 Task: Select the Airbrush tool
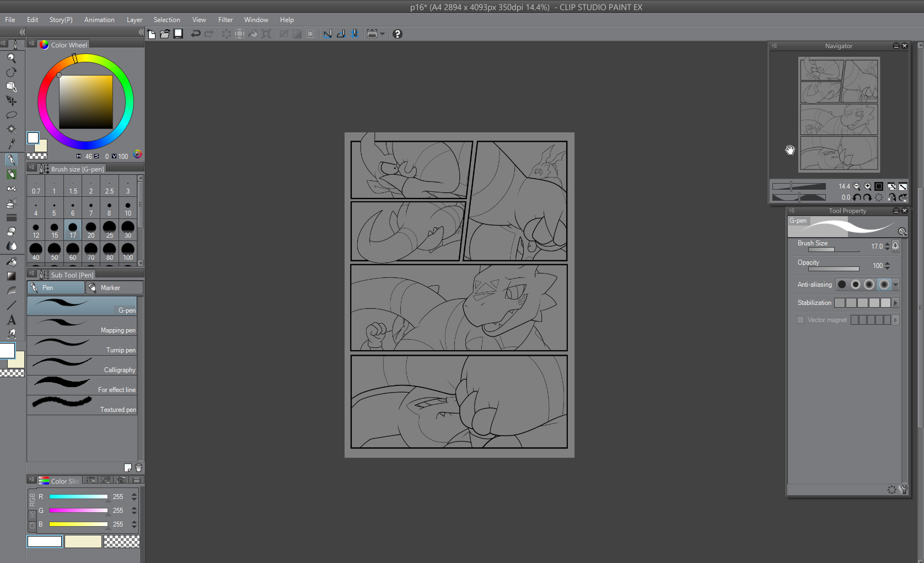11,203
